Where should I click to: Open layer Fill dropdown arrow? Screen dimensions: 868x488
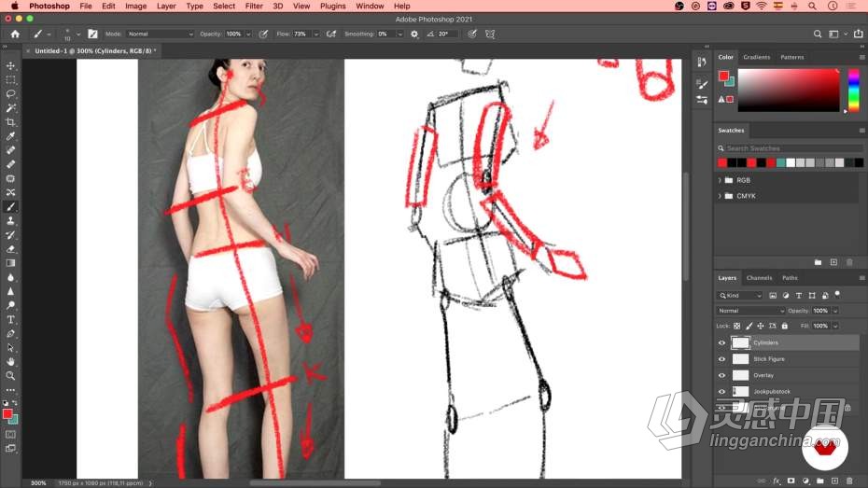tap(835, 327)
